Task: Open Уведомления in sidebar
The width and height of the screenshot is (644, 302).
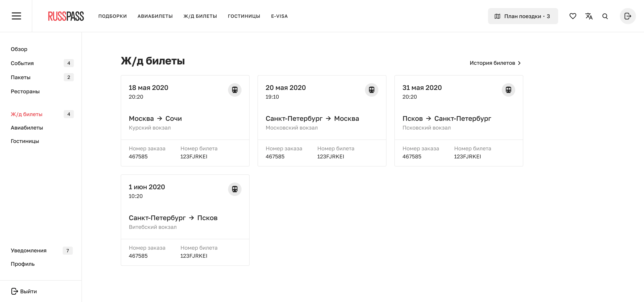Action: pyautogui.click(x=29, y=251)
